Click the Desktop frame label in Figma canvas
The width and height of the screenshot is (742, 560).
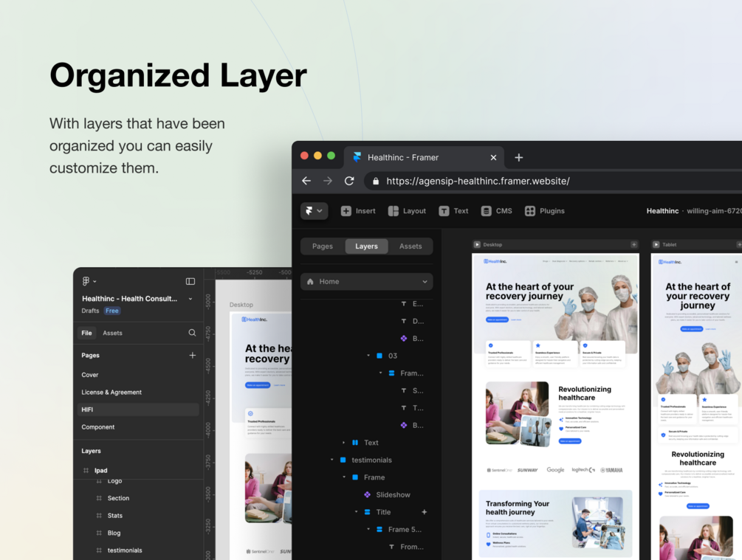[x=241, y=305]
